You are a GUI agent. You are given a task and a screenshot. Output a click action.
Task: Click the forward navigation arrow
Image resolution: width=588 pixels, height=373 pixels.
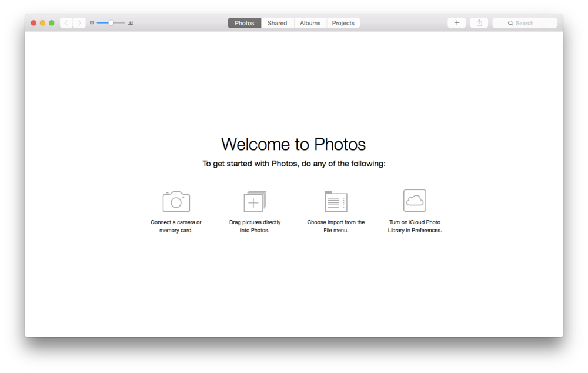tap(79, 22)
